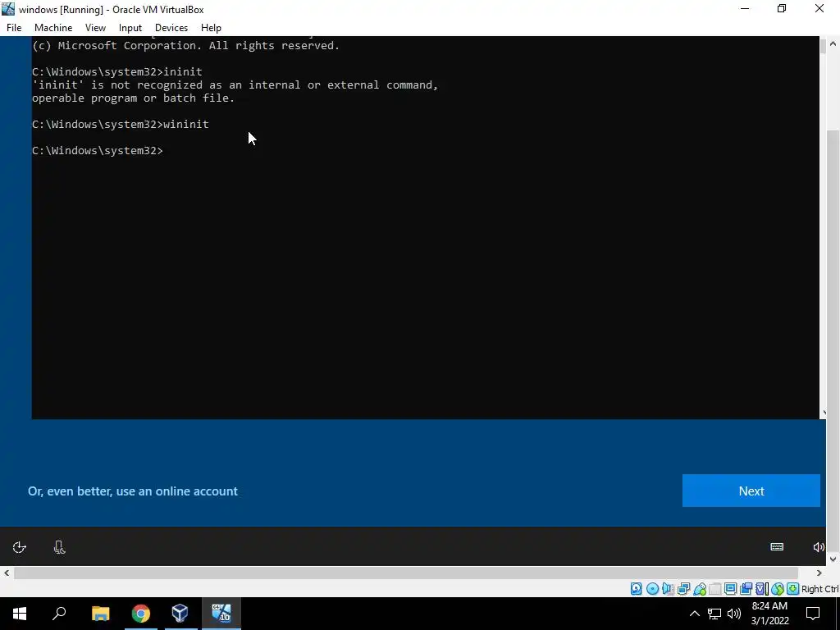Click the Microsoft Corporation copyright line
Screen dimensions: 840x630
(186, 46)
